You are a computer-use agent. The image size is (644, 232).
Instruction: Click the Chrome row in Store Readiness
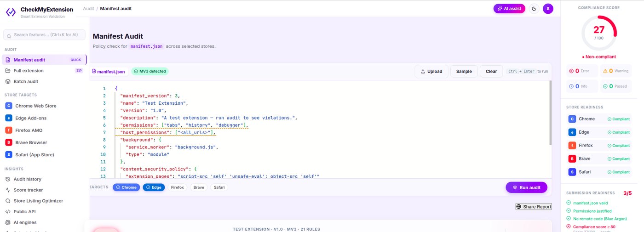point(599,119)
